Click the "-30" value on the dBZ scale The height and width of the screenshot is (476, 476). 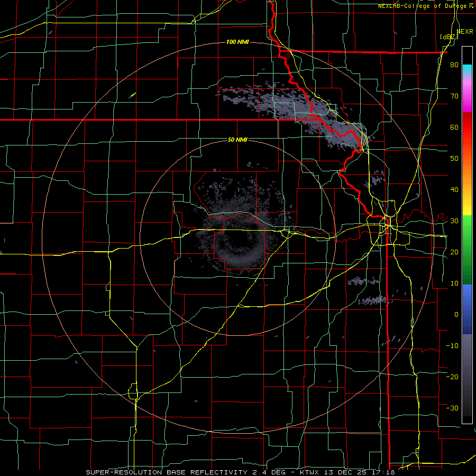452,408
